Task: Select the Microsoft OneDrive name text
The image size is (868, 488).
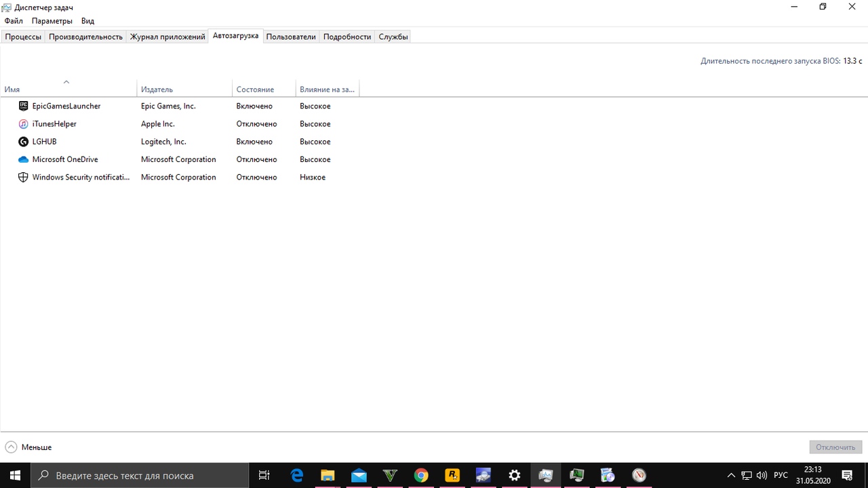Action: pyautogui.click(x=65, y=159)
